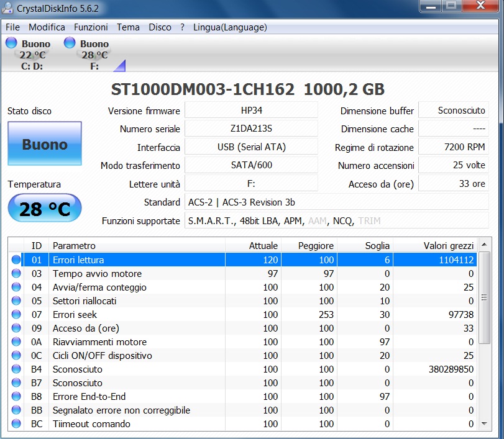The width and height of the screenshot is (504, 439).
Task: Select the Errore End-to-End row
Action: [243, 396]
